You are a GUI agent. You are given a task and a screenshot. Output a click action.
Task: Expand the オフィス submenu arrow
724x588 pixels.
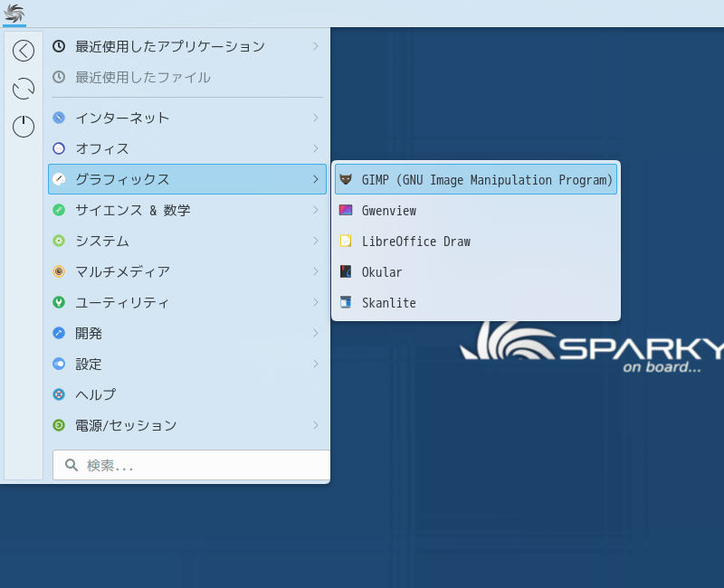(316, 148)
